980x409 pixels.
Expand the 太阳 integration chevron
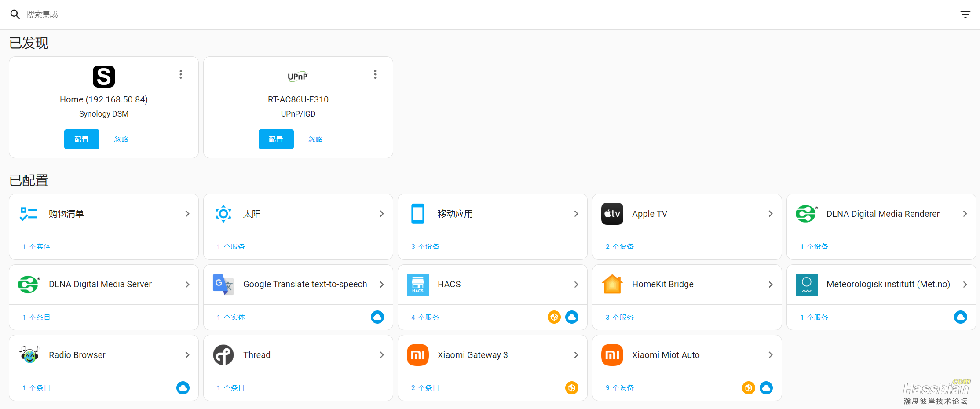point(382,214)
